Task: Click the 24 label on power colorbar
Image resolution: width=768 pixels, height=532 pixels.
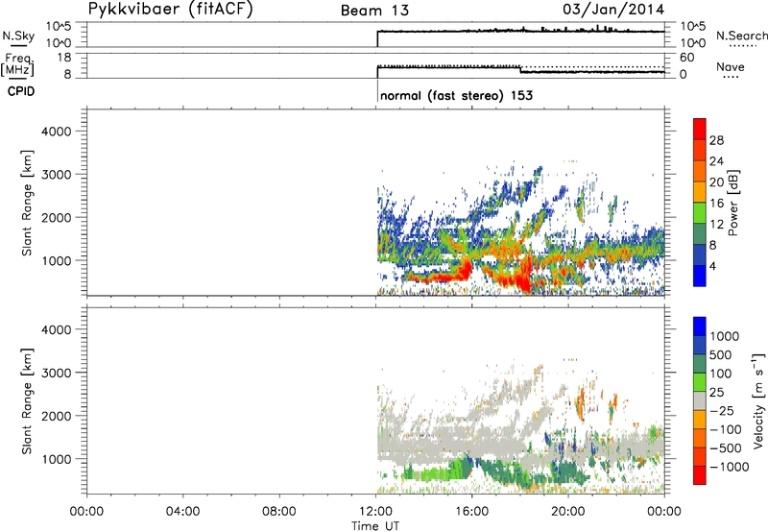Action: click(x=716, y=161)
